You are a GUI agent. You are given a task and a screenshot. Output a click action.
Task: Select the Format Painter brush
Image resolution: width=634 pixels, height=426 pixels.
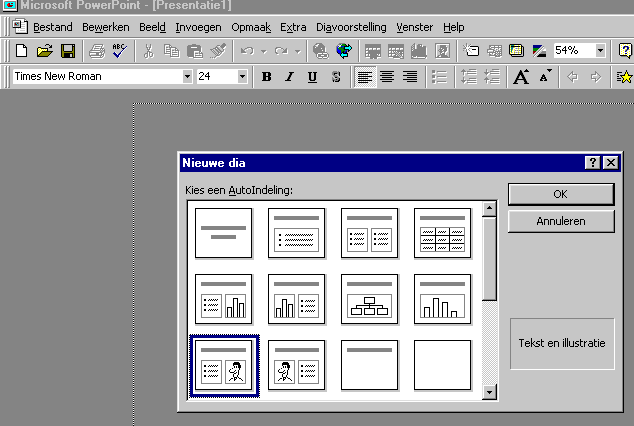[218, 51]
